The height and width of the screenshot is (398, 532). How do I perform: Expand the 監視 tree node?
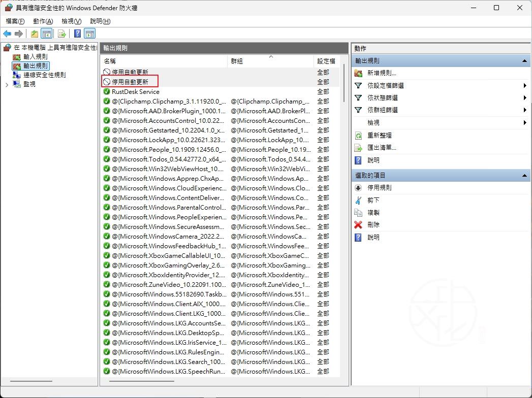click(x=7, y=85)
